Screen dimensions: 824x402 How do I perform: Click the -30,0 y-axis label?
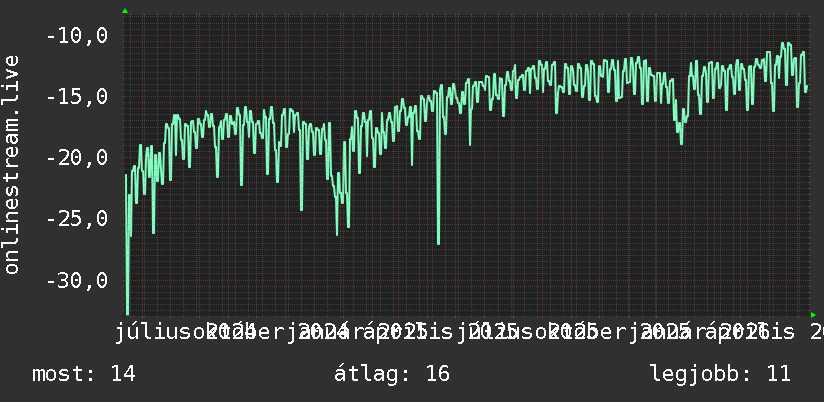(77, 280)
